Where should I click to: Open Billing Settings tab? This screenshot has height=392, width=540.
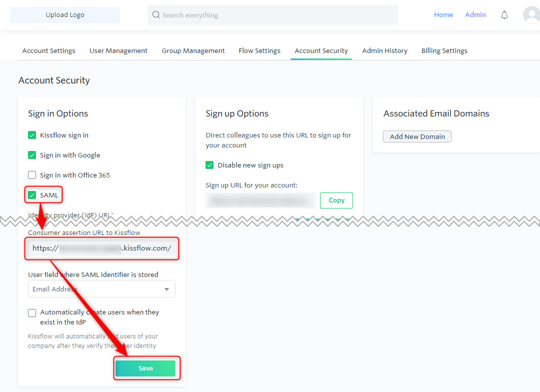click(x=444, y=50)
